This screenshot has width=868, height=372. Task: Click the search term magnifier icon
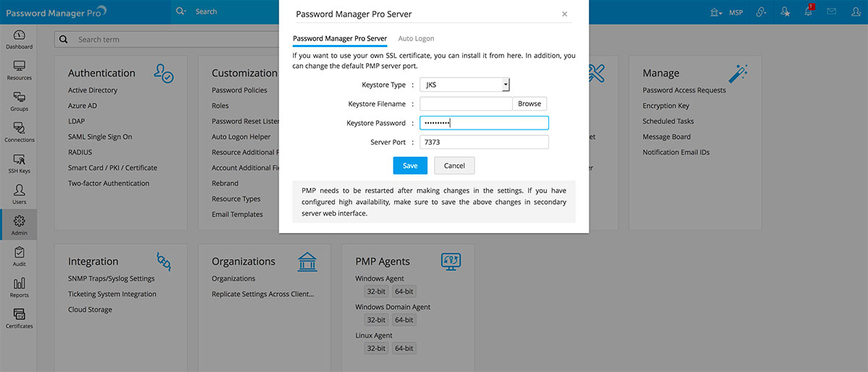tap(64, 39)
